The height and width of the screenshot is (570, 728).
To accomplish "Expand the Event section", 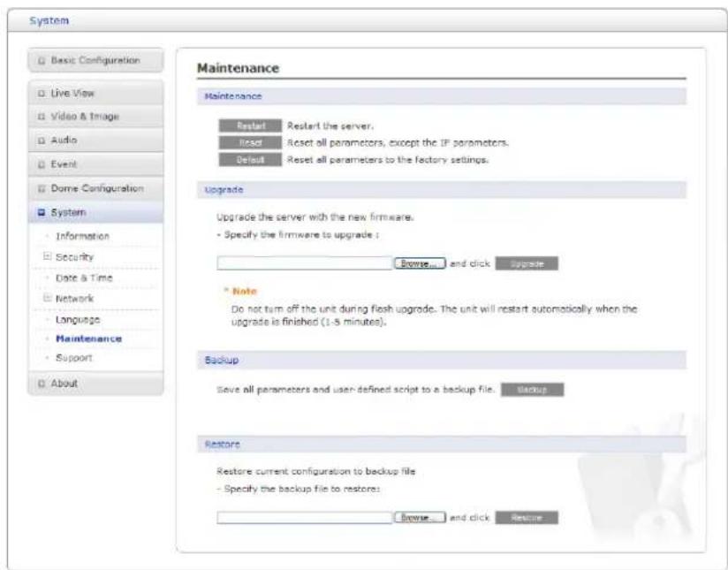I will [95, 164].
